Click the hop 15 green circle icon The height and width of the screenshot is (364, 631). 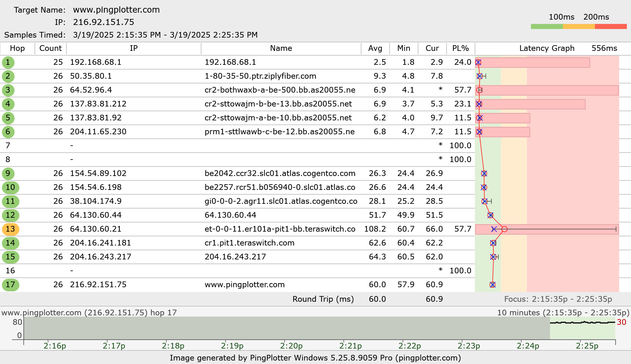(x=10, y=257)
